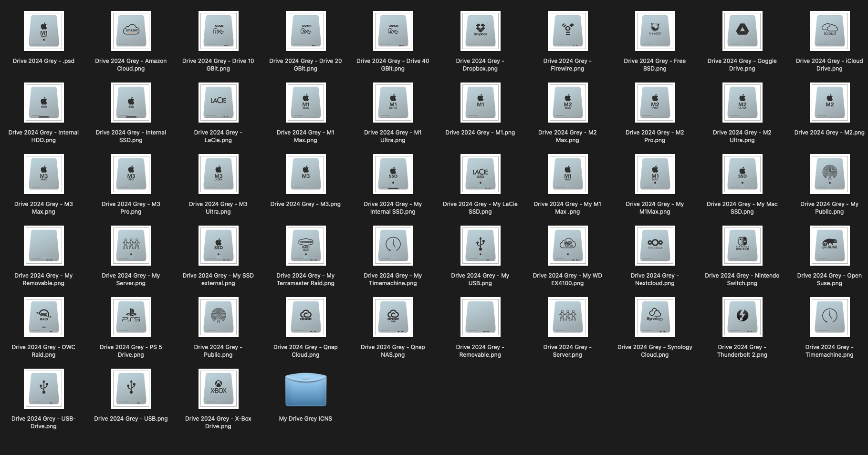The height and width of the screenshot is (455, 868).
Task: Select the Thunderbolt 2 drive icon
Action: (742, 317)
